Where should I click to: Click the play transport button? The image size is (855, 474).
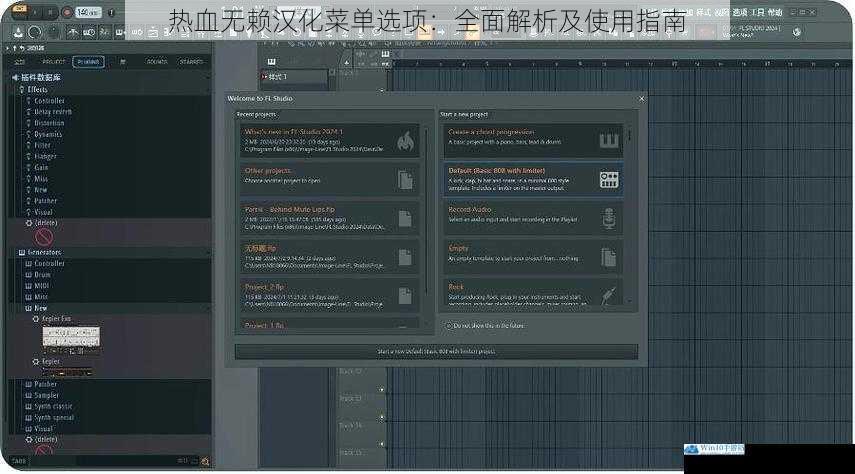pos(37,11)
